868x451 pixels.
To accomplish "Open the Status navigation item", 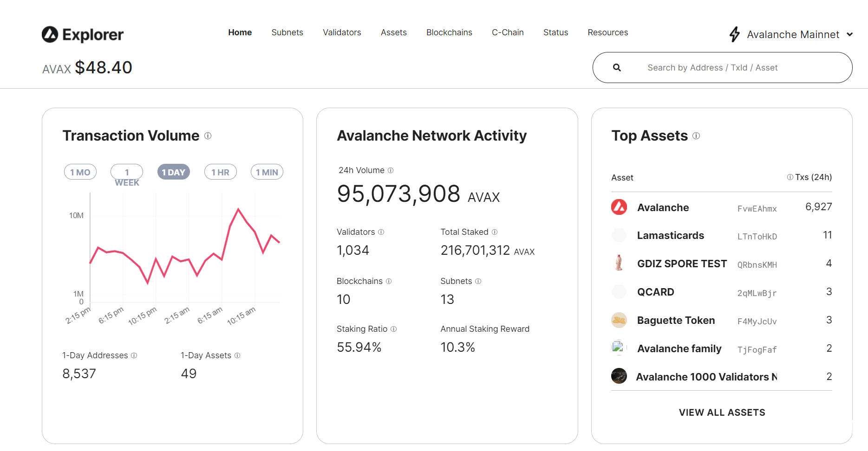I will click(x=556, y=32).
